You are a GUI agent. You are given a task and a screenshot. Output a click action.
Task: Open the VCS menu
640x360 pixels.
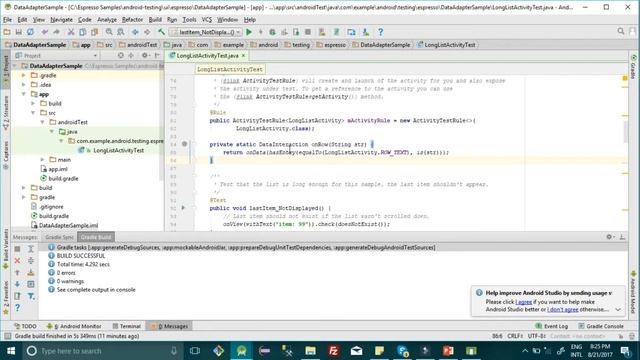click(207, 19)
